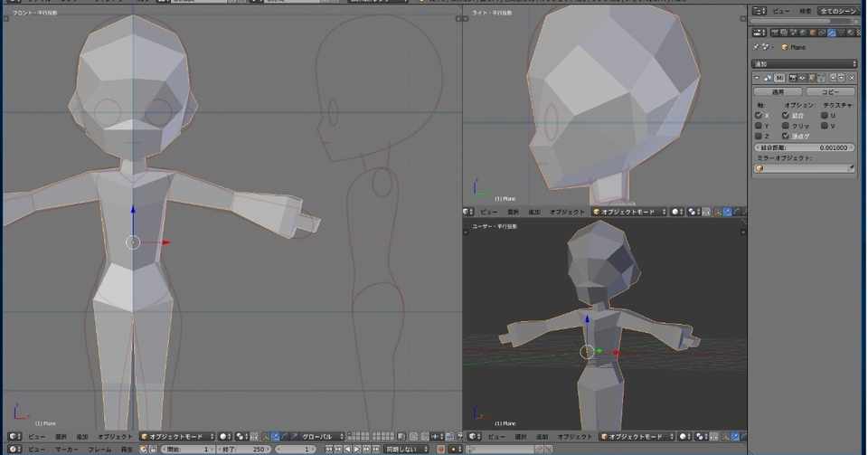Switch to Object properties tab icon

pos(813,32)
